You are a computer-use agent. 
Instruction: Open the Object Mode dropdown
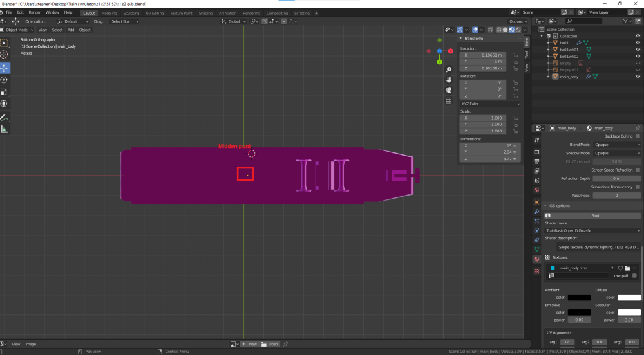(18, 30)
